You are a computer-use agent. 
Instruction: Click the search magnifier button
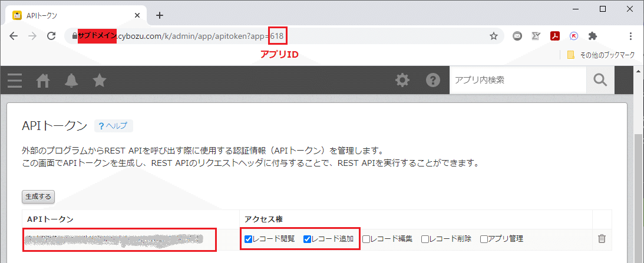(600, 80)
